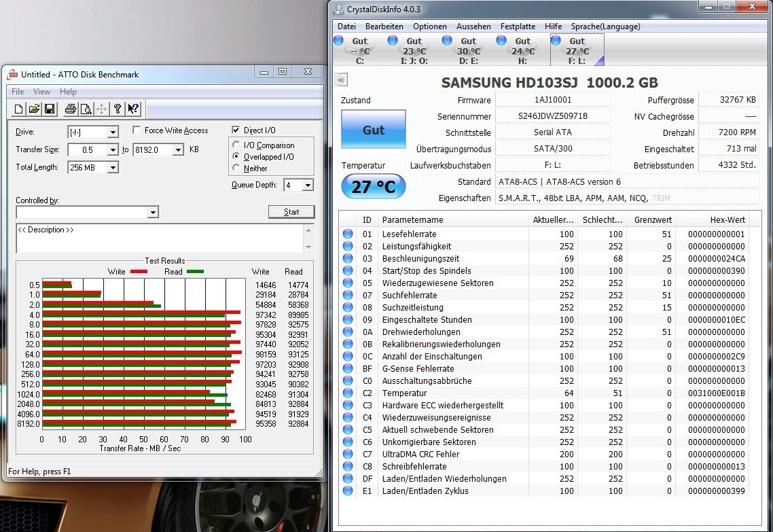This screenshot has width=773, height=532.
Task: Click the New file icon in ATTO toolbar
Action: click(18, 109)
